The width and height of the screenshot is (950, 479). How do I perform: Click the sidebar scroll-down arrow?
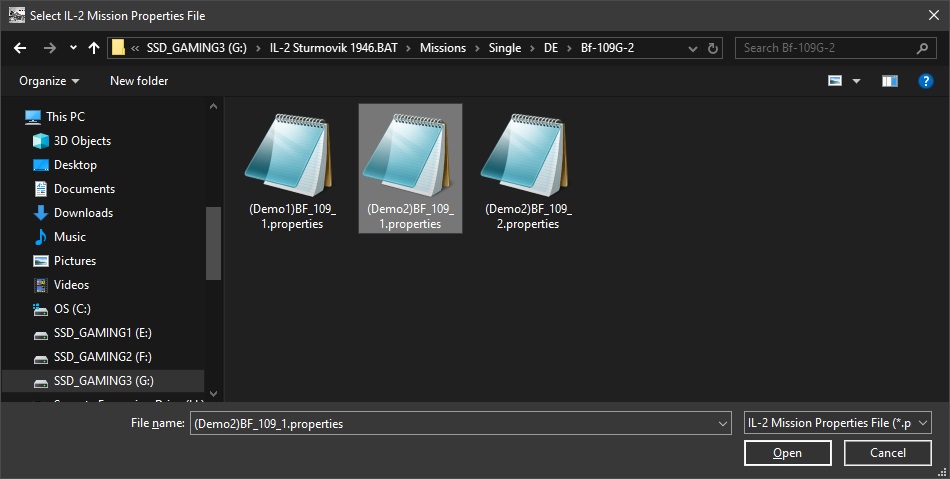(213, 394)
